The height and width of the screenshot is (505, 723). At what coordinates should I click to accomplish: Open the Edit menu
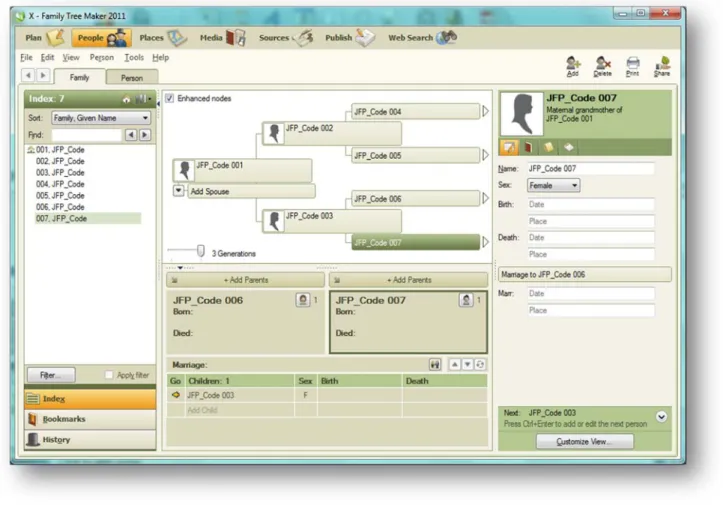[x=47, y=58]
